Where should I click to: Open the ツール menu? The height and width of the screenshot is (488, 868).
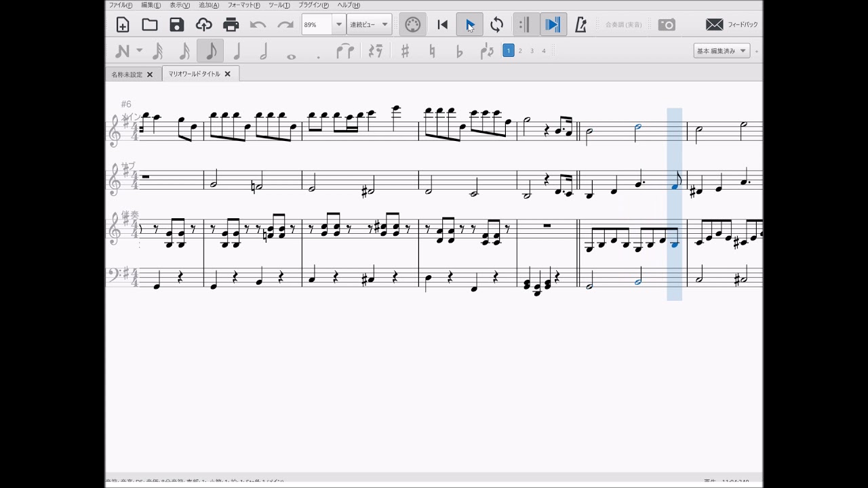point(279,5)
